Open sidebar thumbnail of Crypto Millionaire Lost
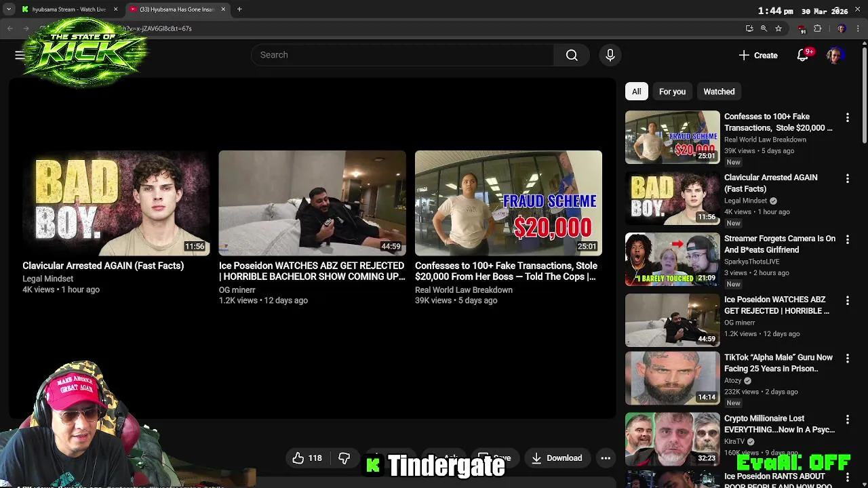This screenshot has width=868, height=488. point(672,439)
